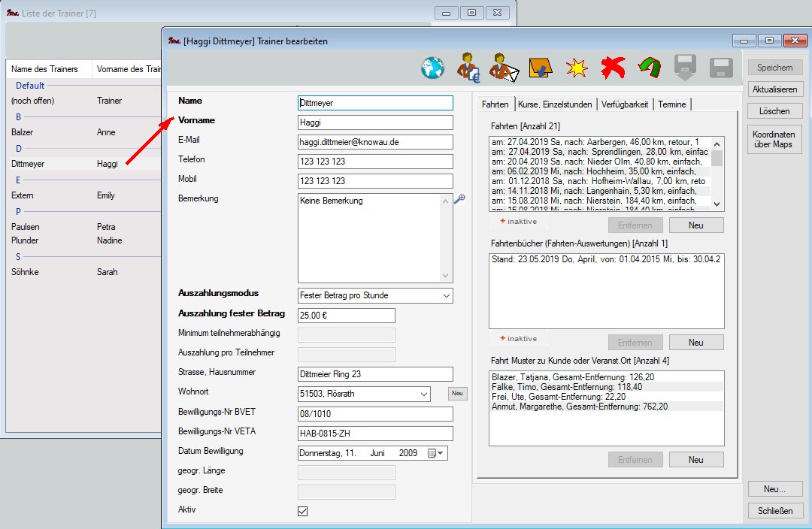The image size is (812, 529).
Task: Click the trainer with envelope icon
Action: tap(504, 68)
